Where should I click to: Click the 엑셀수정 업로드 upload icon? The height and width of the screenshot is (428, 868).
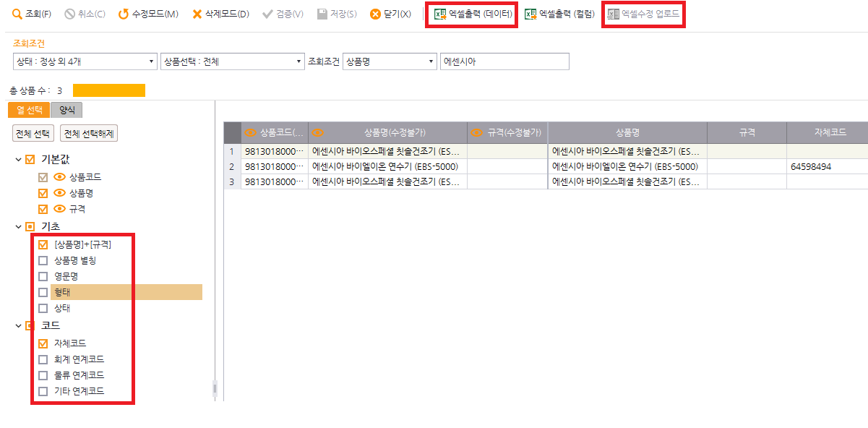click(614, 14)
